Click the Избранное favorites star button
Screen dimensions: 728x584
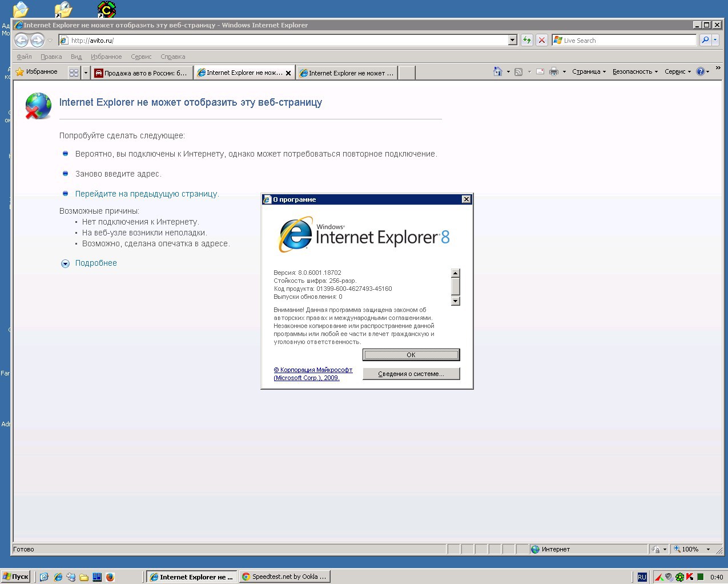point(37,72)
